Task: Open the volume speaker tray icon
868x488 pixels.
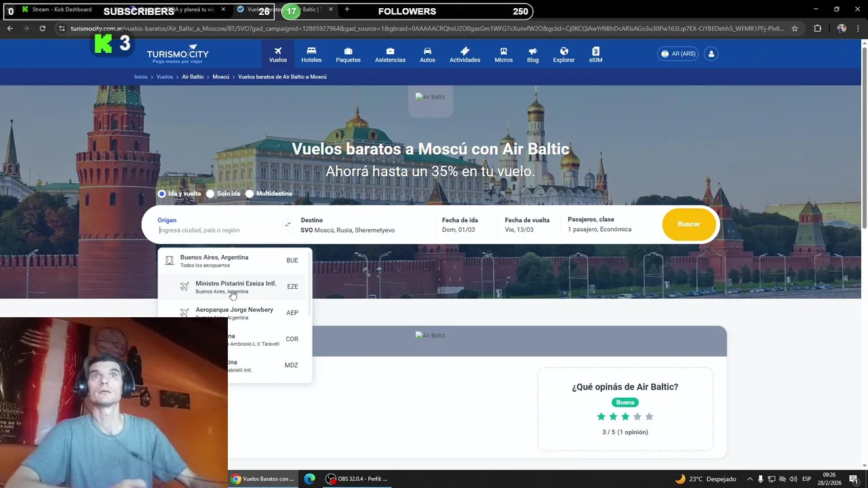Action: pyautogui.click(x=793, y=479)
